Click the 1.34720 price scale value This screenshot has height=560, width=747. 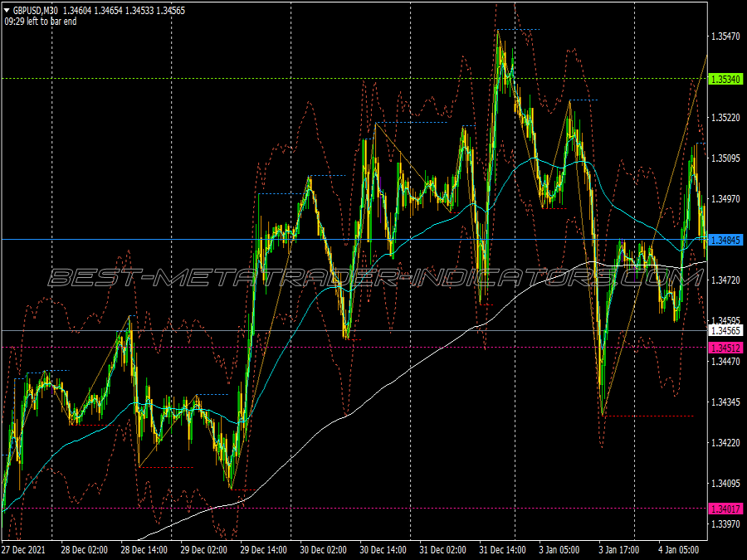[725, 280]
